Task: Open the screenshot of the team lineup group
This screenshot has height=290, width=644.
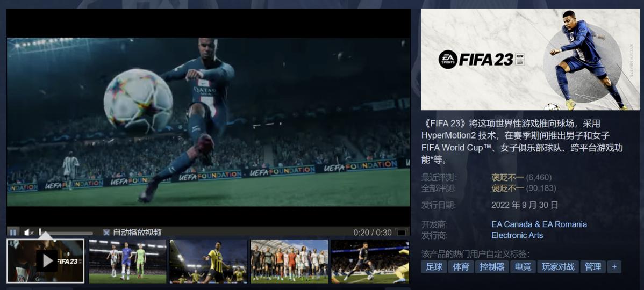Action: [x=289, y=262]
